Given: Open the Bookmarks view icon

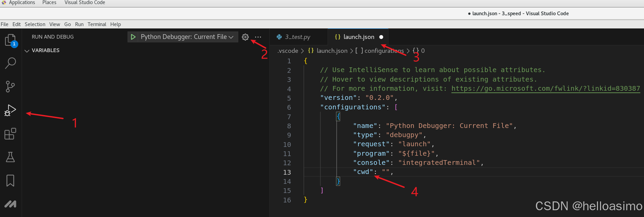Looking at the screenshot, I should (10, 180).
